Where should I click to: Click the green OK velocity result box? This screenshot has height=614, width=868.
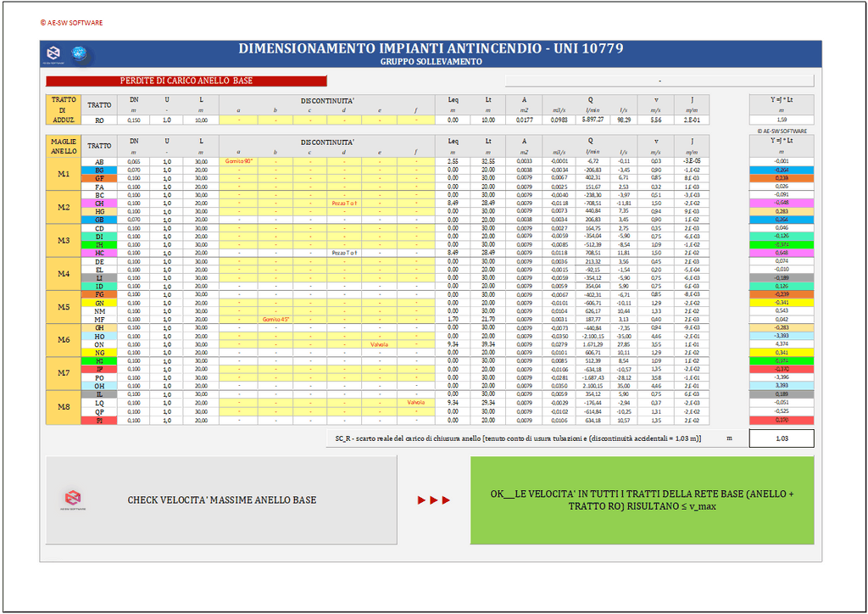click(x=642, y=500)
